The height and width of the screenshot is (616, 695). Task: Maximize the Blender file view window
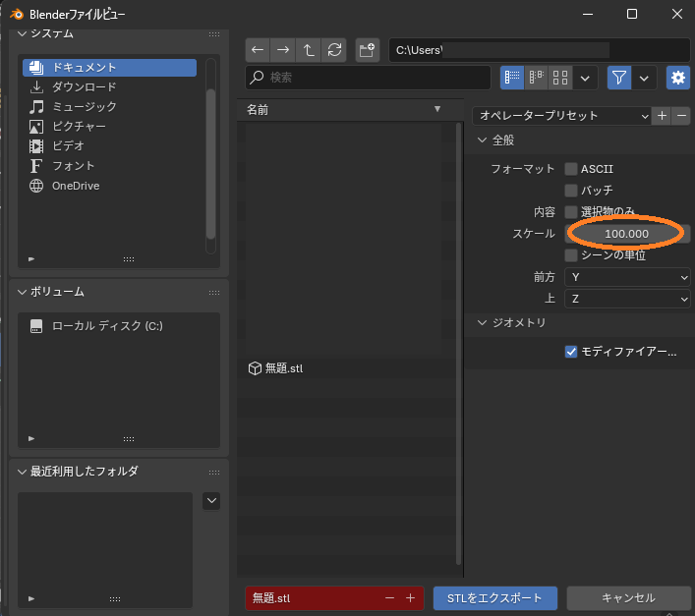(x=632, y=14)
